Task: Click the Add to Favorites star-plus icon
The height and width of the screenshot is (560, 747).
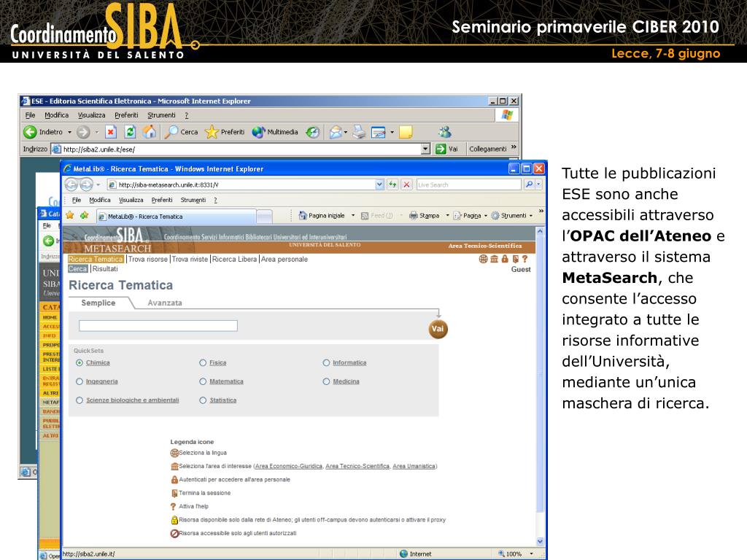Action: tap(85, 215)
